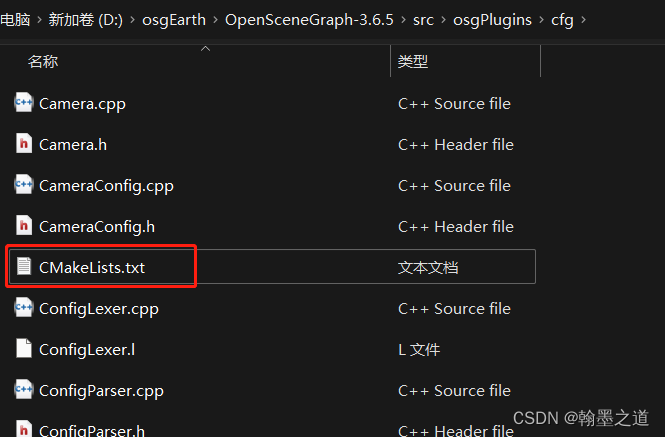Click the CameraConfig.h header file icon

[x=24, y=225]
